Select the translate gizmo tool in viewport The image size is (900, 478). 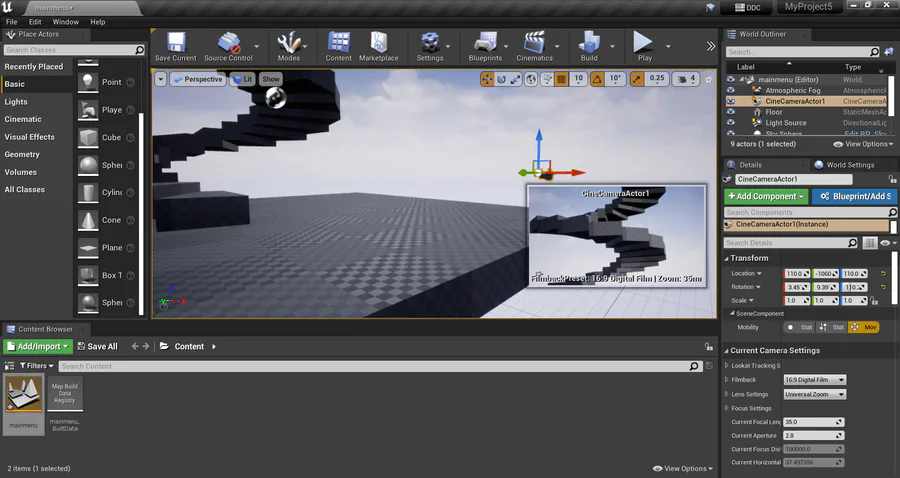(487, 79)
